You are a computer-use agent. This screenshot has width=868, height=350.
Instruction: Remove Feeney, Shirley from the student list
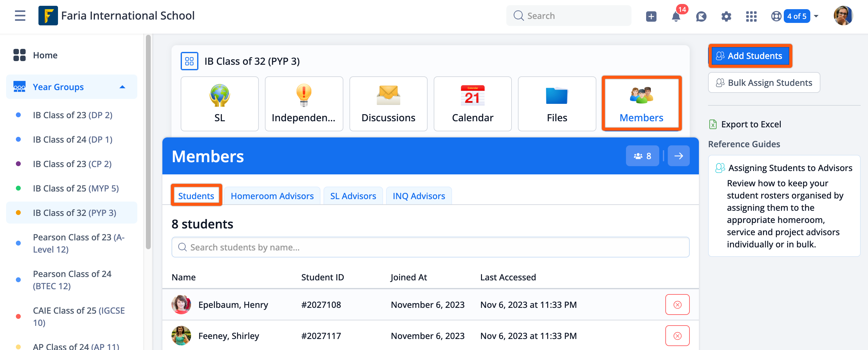tap(677, 336)
